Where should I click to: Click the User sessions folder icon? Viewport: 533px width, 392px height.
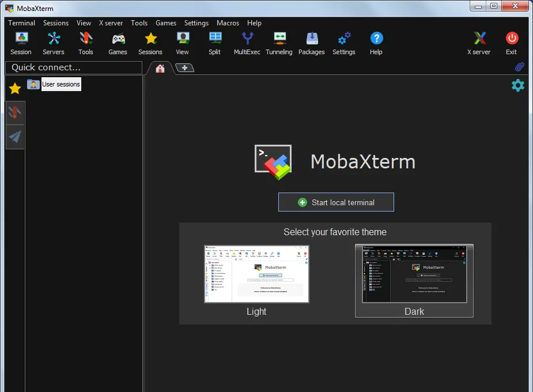click(33, 84)
